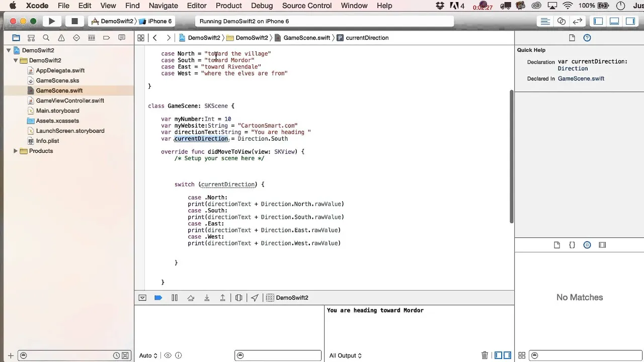
Task: Open the Report navigator speech-bubble icon
Action: [x=122, y=38]
